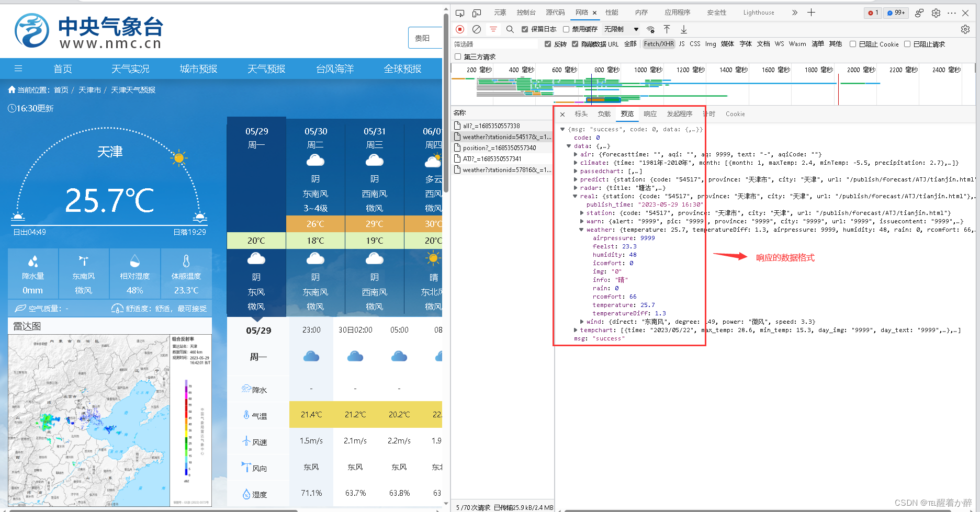Expand the wind node in preview

(582, 322)
